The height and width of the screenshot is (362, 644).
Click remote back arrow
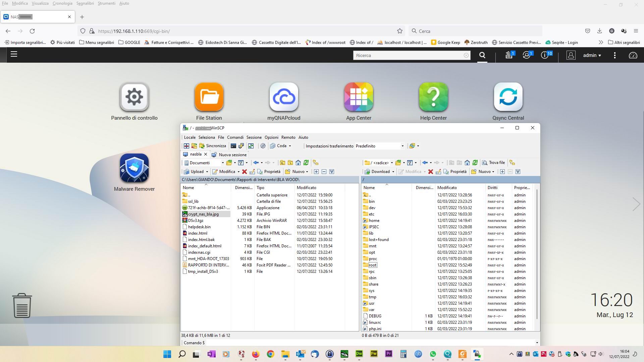pyautogui.click(x=425, y=163)
